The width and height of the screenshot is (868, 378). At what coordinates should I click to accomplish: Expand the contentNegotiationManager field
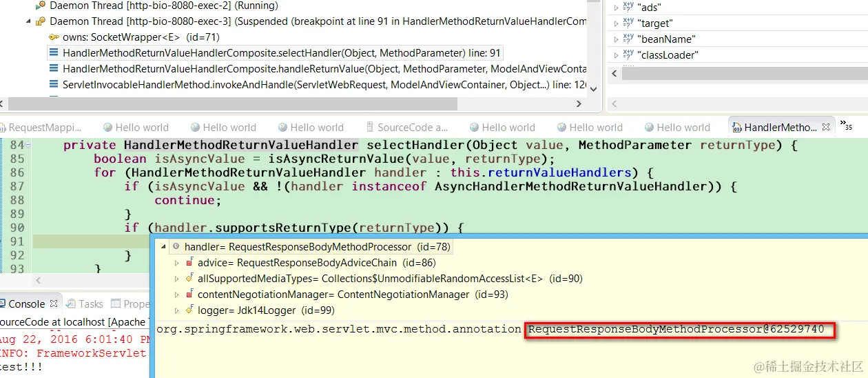click(177, 295)
